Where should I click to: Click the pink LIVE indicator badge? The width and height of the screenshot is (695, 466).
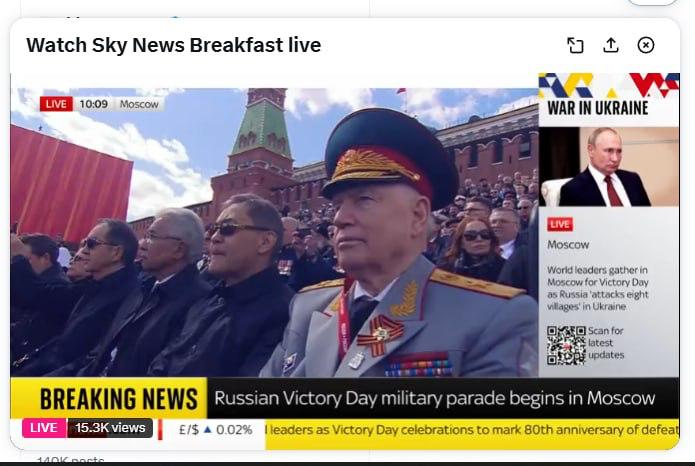44,428
